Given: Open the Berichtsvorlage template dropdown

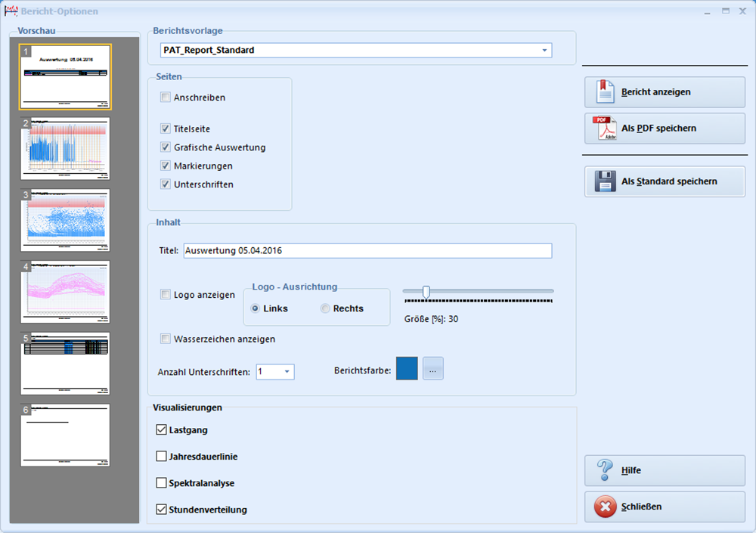Looking at the screenshot, I should tap(544, 50).
